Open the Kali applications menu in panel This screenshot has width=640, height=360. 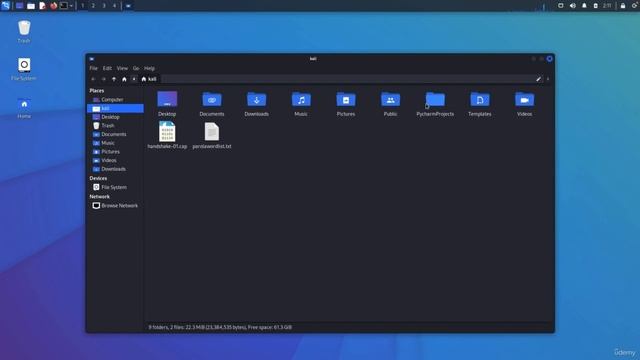[5, 5]
